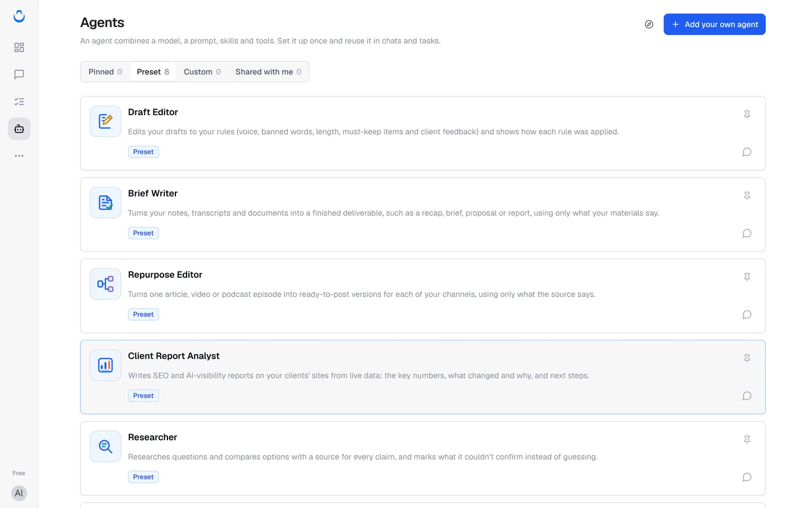Click the Repurpose Editor description text
The height and width of the screenshot is (508, 812).
pos(361,294)
